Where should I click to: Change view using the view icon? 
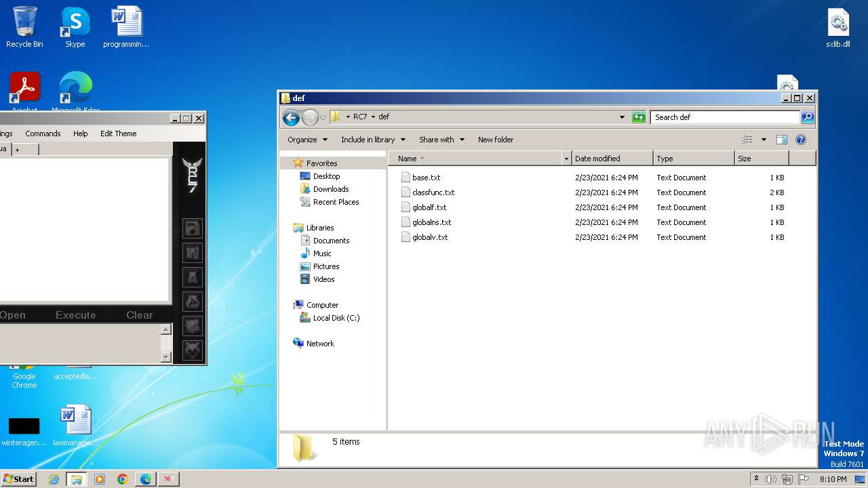point(747,140)
